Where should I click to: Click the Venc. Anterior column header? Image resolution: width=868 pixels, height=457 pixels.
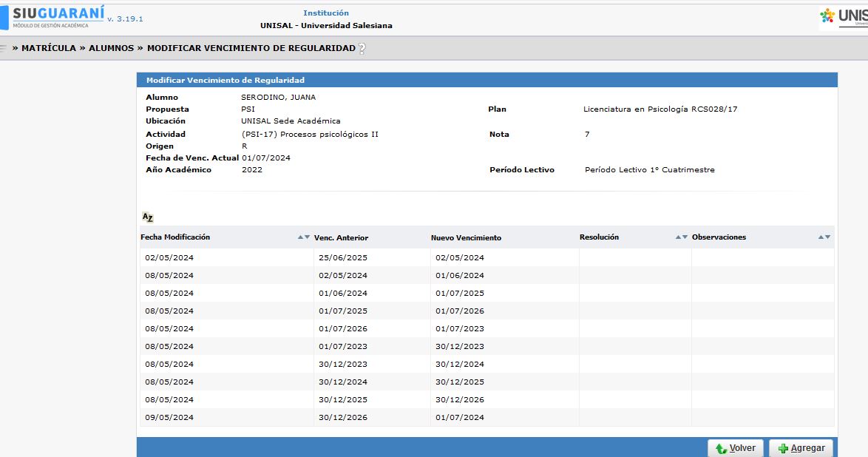click(341, 237)
